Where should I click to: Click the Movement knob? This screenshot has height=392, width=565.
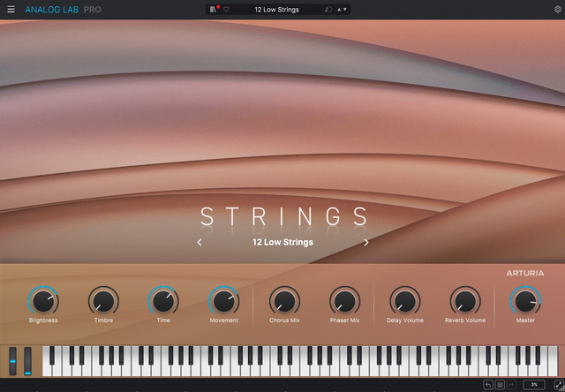click(x=223, y=301)
